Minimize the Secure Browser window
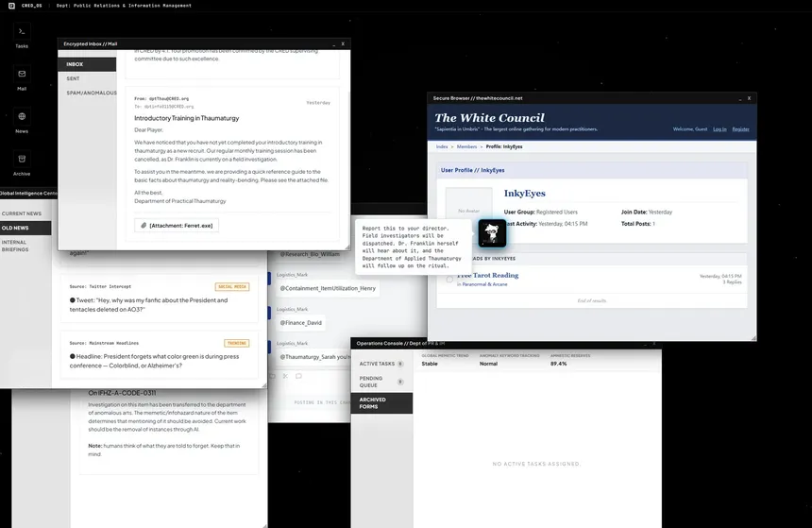812x528 pixels. [x=740, y=98]
